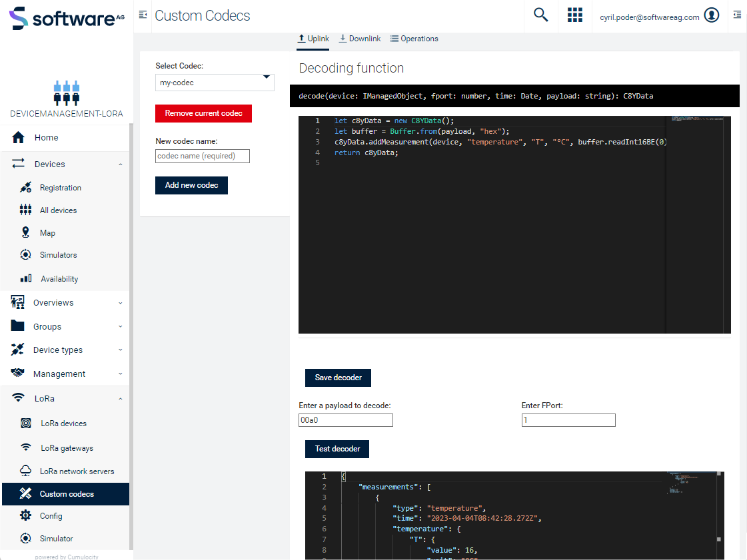This screenshot has width=747, height=560.
Task: Click the Registration plug icon
Action: [26, 187]
